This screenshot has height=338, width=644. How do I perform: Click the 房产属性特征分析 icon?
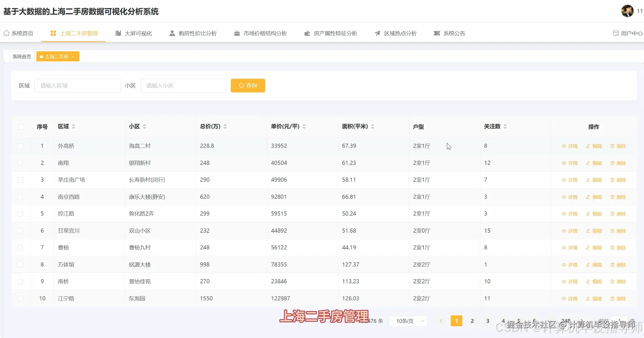pos(306,33)
